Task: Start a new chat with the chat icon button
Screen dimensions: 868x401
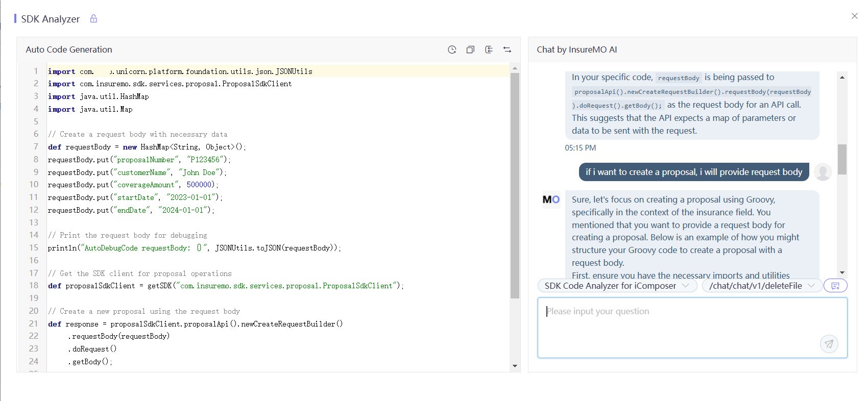Action: [x=835, y=286]
